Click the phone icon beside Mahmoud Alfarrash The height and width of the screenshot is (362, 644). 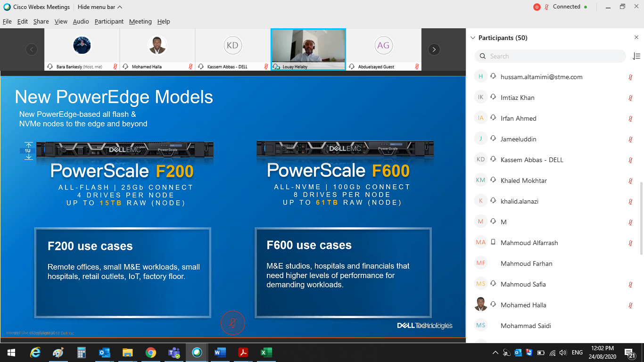tap(493, 242)
